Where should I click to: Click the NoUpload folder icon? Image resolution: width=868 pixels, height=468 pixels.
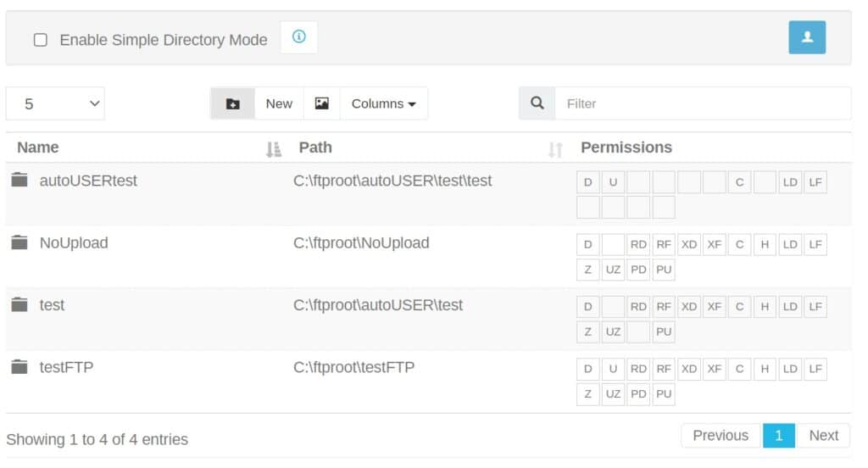(19, 242)
